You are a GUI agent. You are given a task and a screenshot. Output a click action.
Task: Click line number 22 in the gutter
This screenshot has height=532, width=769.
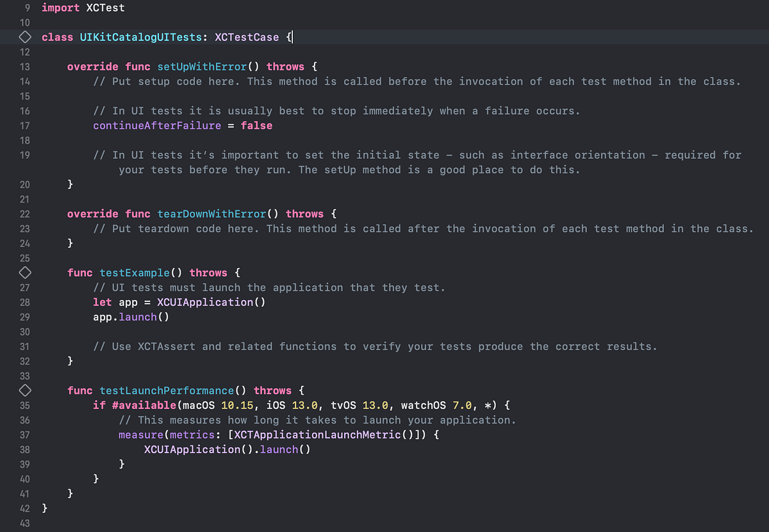click(x=24, y=213)
